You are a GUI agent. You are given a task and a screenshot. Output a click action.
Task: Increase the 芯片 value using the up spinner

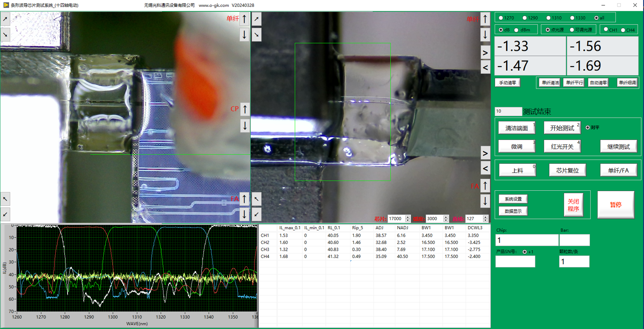coord(408,217)
